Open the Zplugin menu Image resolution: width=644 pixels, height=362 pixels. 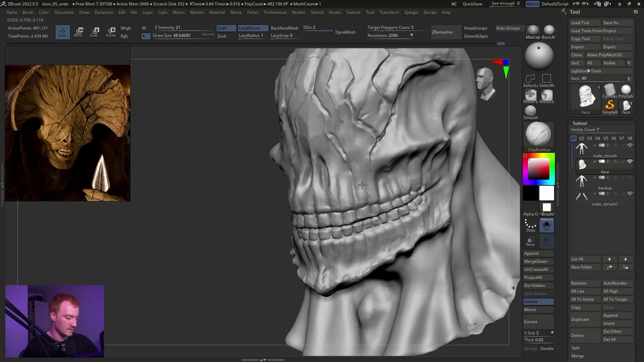(x=412, y=12)
